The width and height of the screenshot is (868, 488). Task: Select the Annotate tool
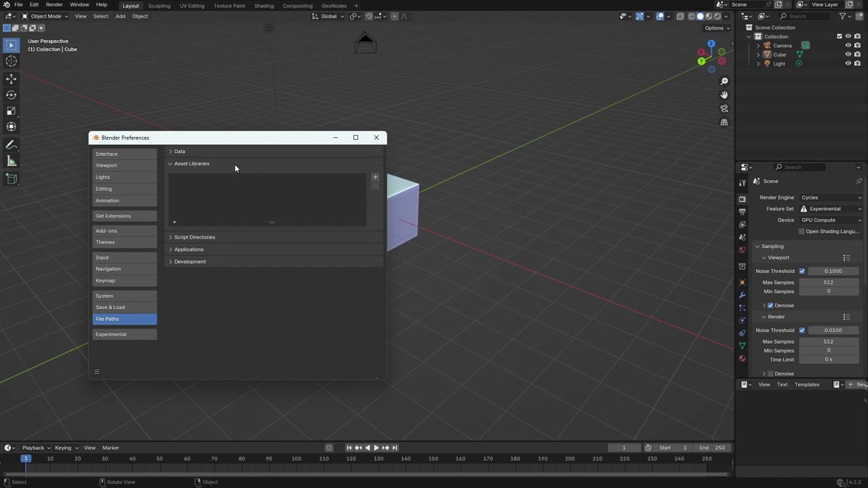(12, 145)
